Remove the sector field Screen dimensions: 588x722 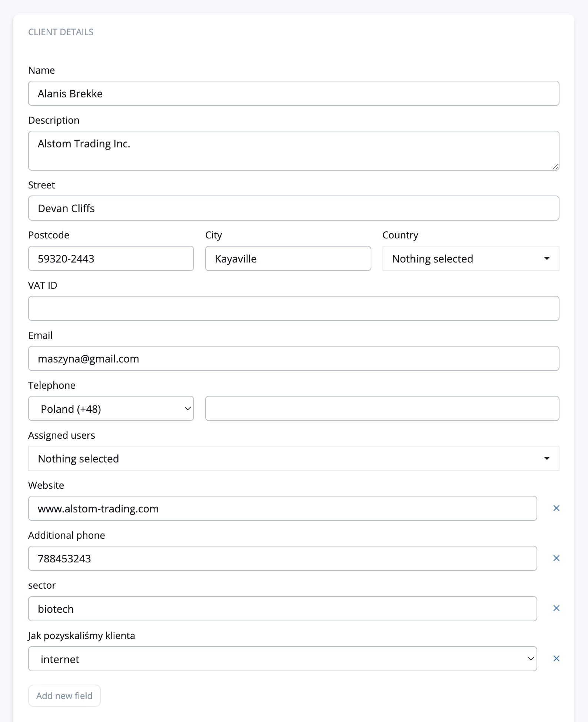(556, 608)
